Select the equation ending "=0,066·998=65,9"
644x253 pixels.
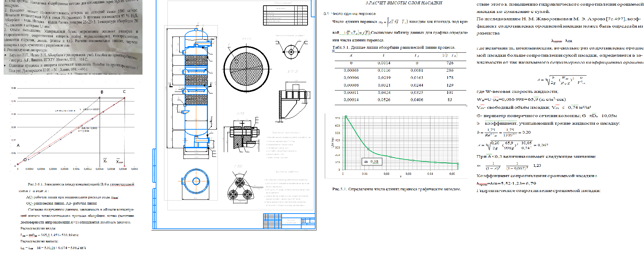pos(521,99)
